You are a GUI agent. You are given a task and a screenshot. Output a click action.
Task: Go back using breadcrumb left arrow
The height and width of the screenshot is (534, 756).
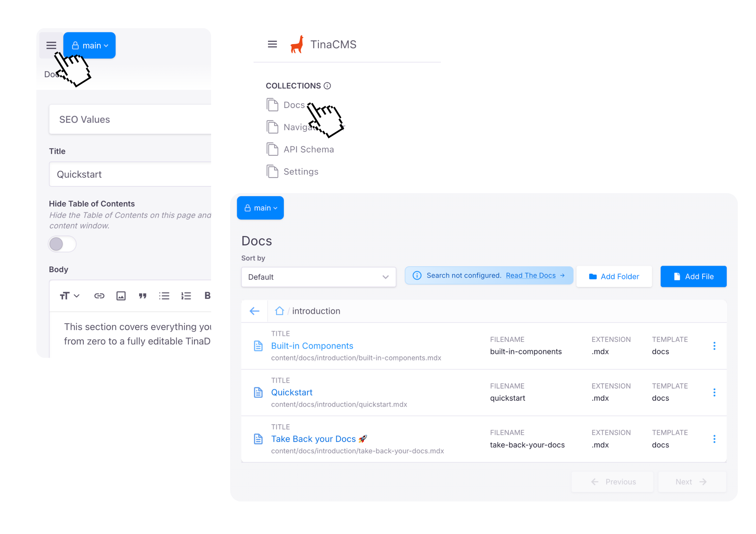click(x=254, y=311)
